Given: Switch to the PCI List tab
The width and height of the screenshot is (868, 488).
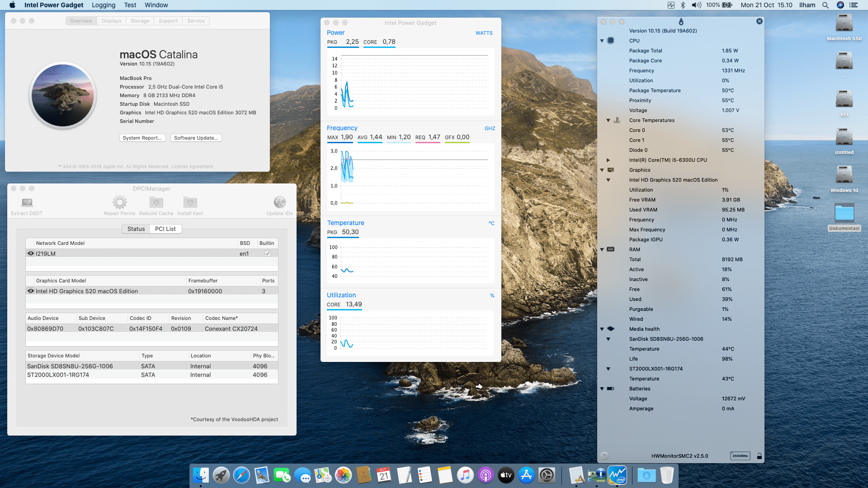Looking at the screenshot, I should (x=165, y=229).
